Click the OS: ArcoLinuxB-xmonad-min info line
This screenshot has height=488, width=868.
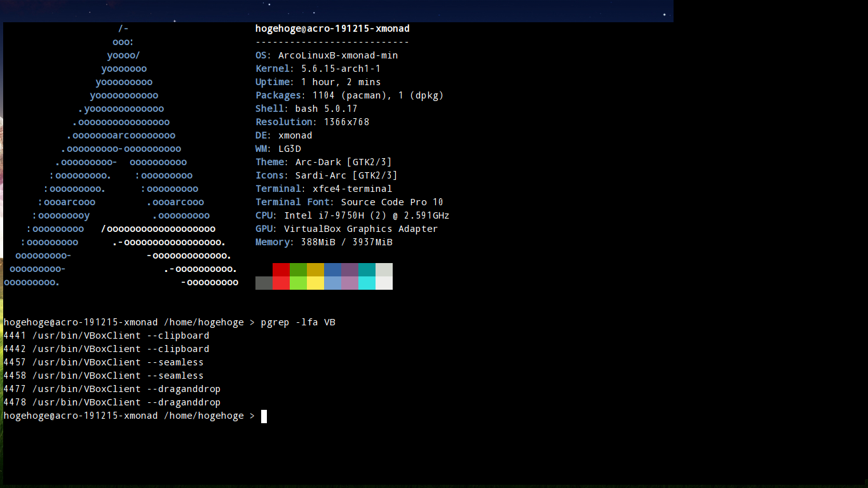tap(326, 55)
